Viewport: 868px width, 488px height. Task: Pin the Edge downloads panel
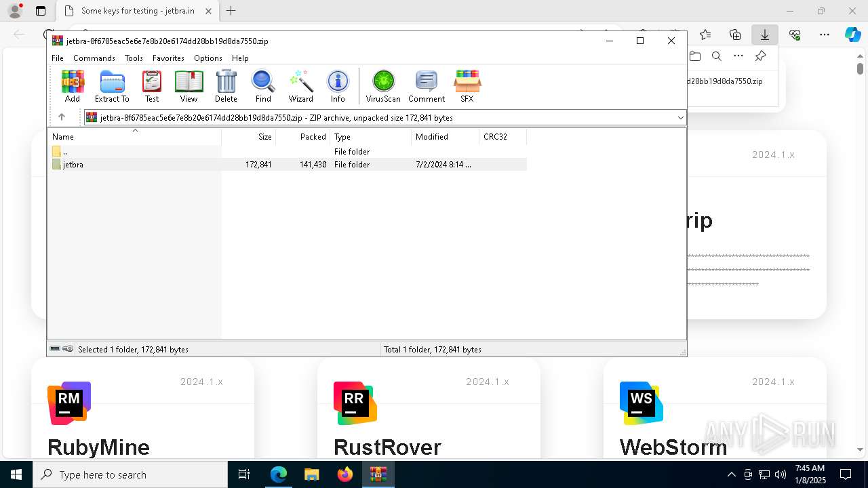point(760,56)
